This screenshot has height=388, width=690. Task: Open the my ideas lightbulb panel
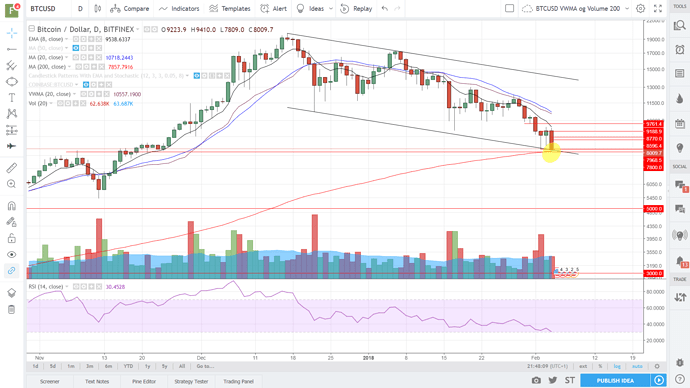click(679, 148)
